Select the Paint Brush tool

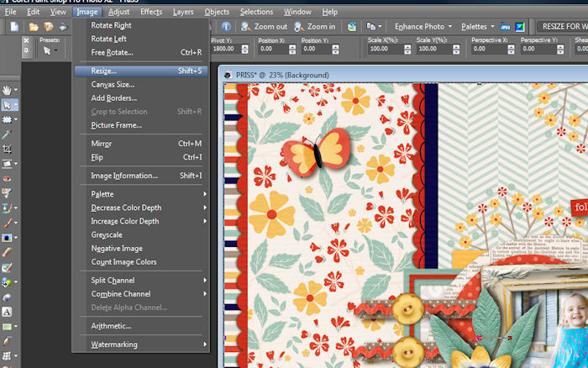[x=7, y=223]
